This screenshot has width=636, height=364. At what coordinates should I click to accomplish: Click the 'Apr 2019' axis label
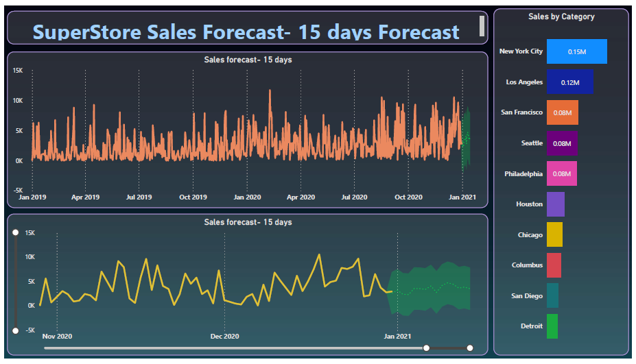(x=85, y=197)
